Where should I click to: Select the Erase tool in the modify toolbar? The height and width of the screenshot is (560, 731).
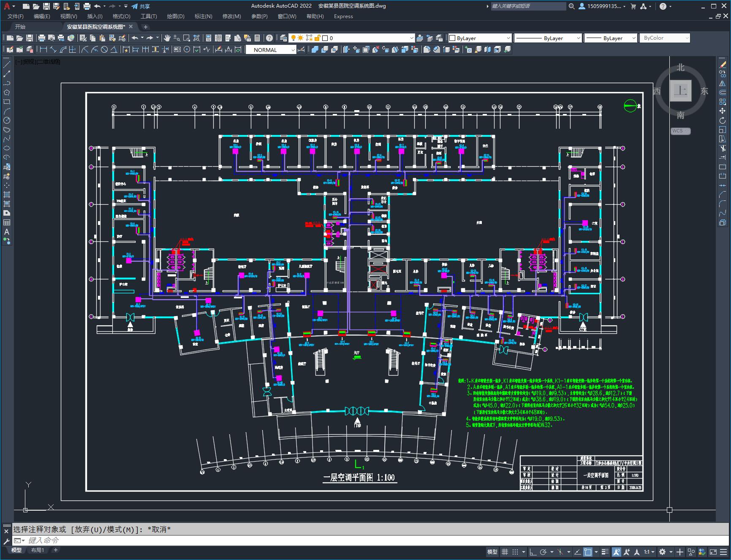(723, 65)
